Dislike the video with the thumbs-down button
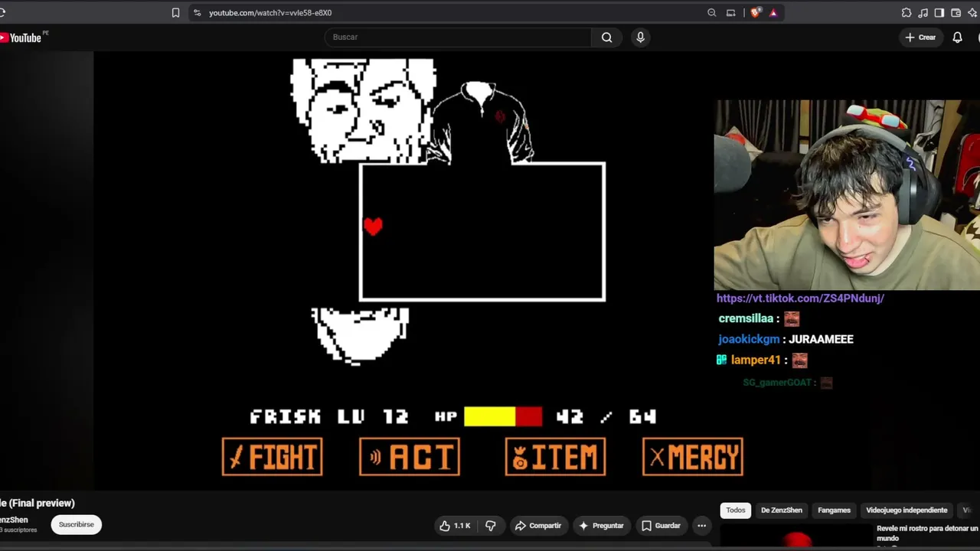This screenshot has width=980, height=551. click(491, 526)
